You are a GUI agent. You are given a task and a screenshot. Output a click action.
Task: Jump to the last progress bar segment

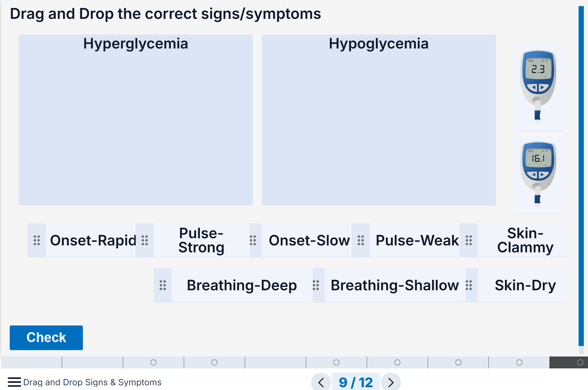(x=569, y=362)
